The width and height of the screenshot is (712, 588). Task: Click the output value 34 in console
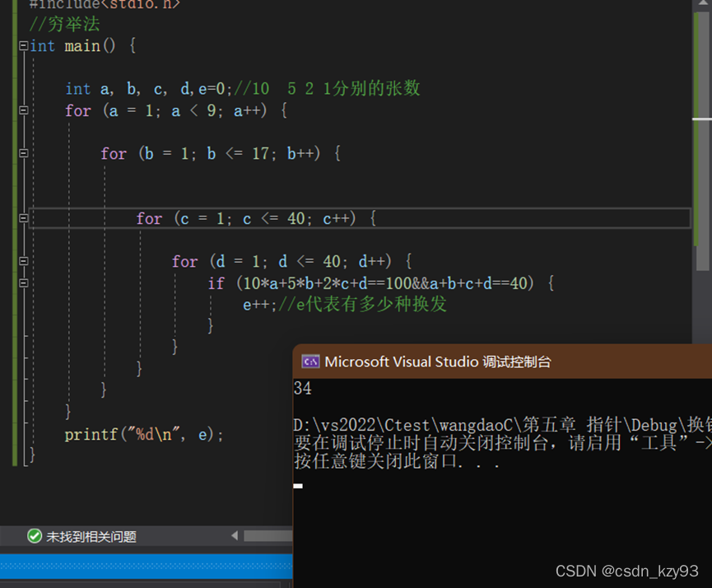[302, 388]
